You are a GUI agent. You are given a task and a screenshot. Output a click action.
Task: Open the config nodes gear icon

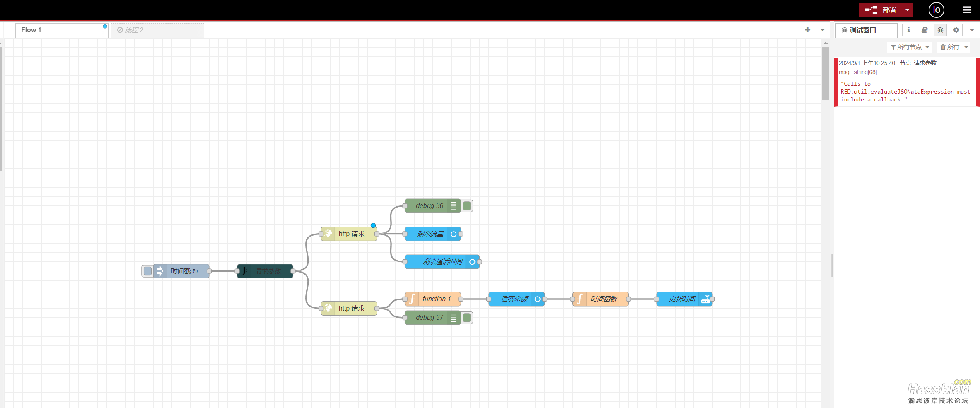956,30
